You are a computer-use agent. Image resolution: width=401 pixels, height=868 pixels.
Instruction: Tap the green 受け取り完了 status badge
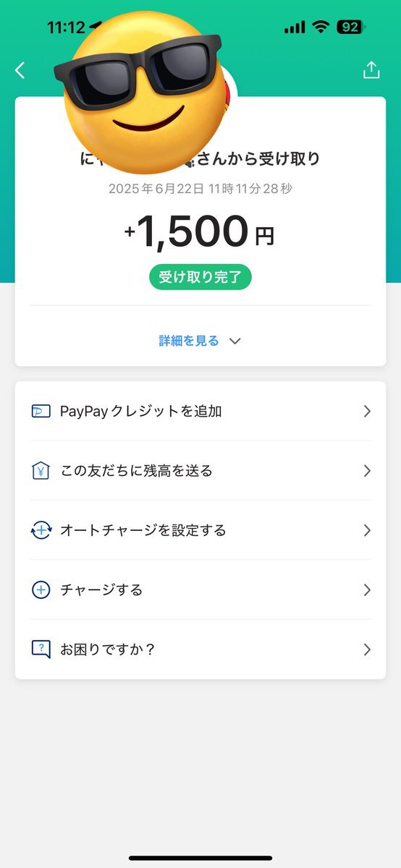(x=200, y=277)
